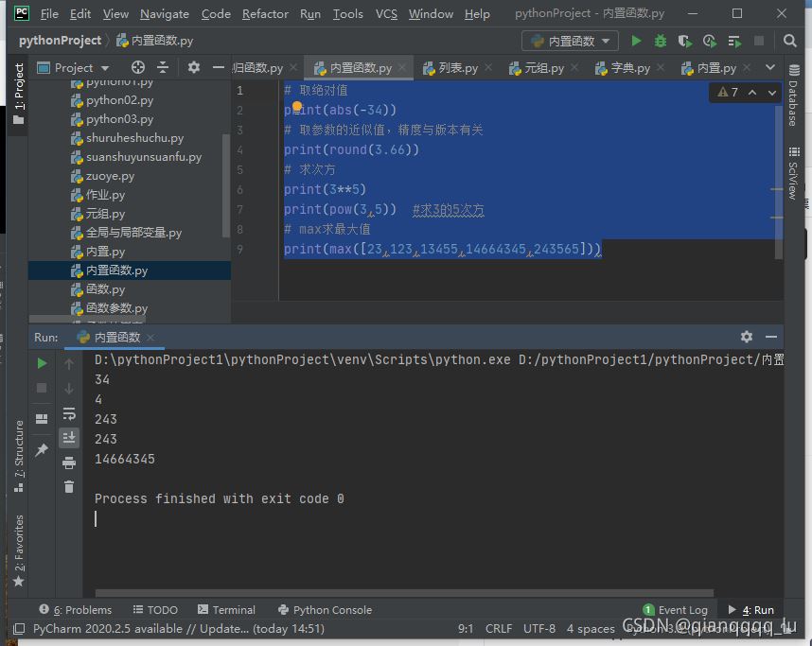The image size is (812, 646).
Task: Start debugging with the green bug icon
Action: coord(661,41)
